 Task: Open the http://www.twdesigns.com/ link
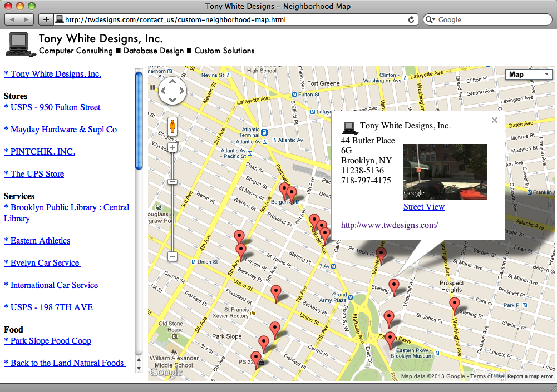pos(390,225)
